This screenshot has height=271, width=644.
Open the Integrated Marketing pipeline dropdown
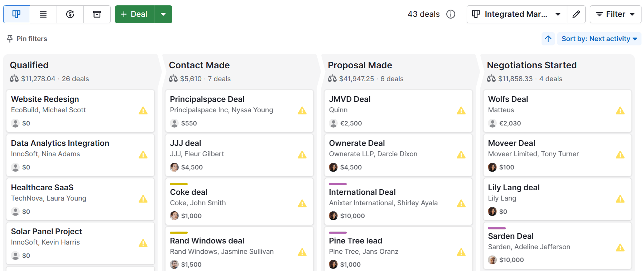point(517,14)
